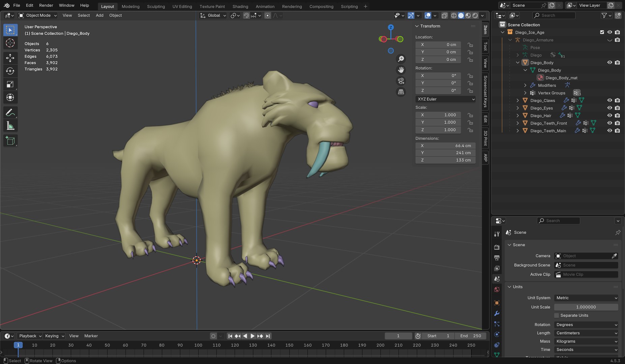Click the Marker timeline menu

[91, 336]
